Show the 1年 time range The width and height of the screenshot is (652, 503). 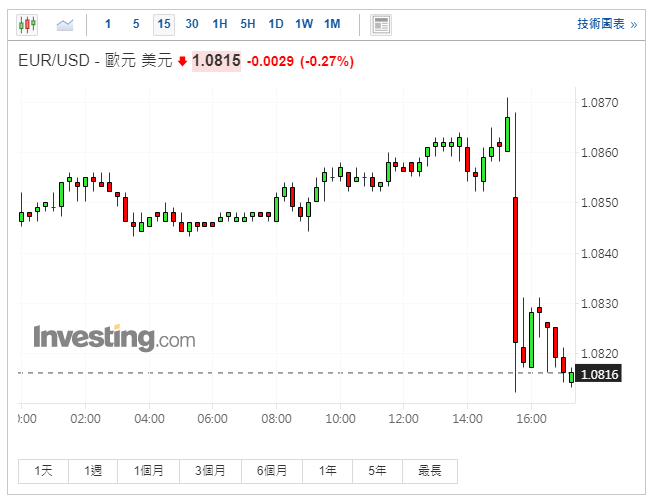click(x=328, y=470)
